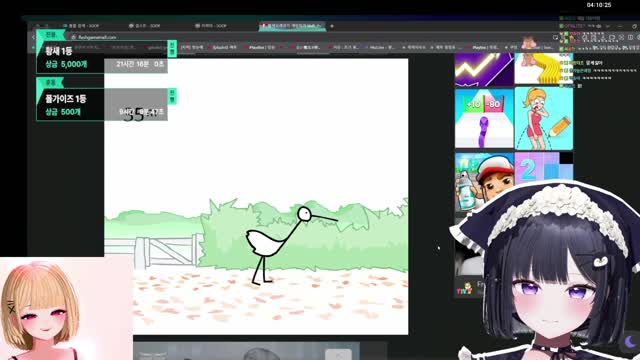Image resolution: width=640 pixels, height=360 pixels.
Task: Click the 상금 500개 prize text
Action: (x=63, y=111)
